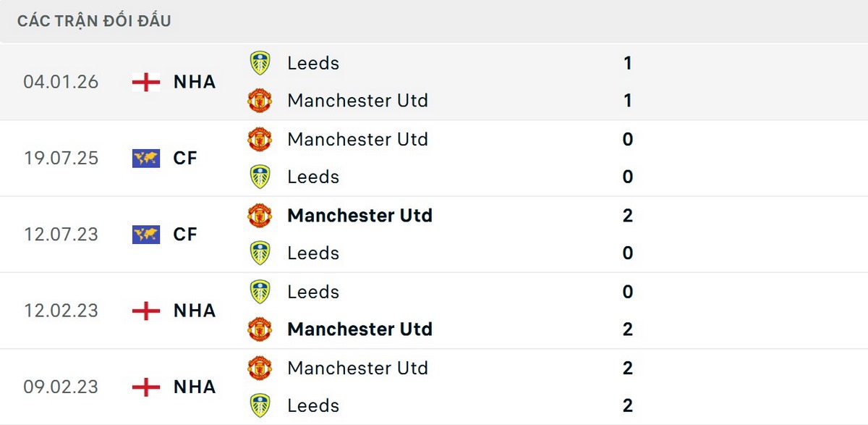Click the Leeds badge in the 19.07.25 row
This screenshot has height=425, width=868.
click(259, 177)
